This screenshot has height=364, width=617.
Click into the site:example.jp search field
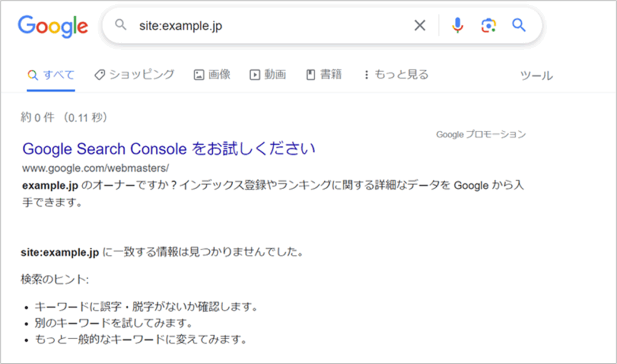tap(265, 26)
